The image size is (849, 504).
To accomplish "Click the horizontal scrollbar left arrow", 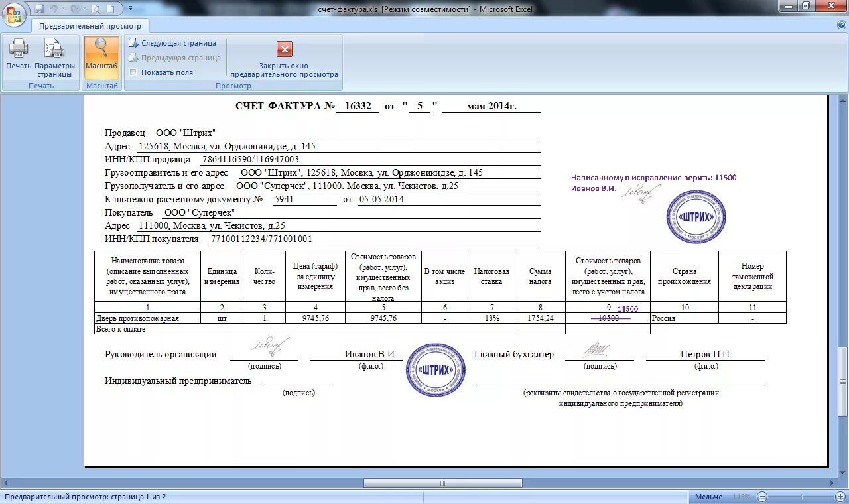I will [5, 483].
